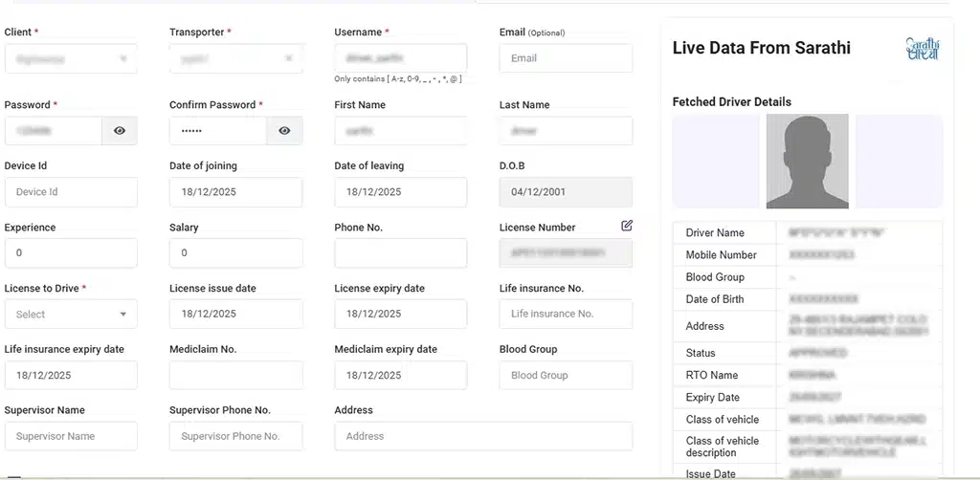Click the Fetched Driver Details heading
This screenshot has width=980, height=480.
point(732,101)
